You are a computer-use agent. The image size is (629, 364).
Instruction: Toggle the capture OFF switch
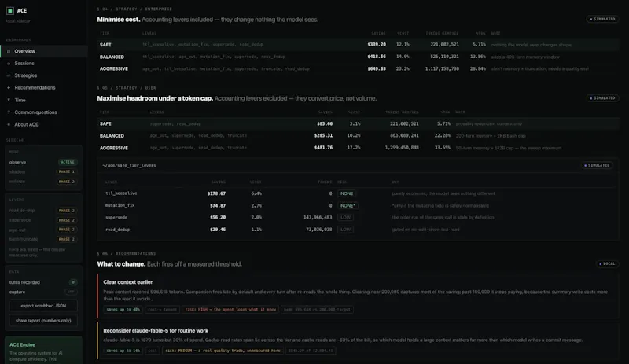click(71, 292)
